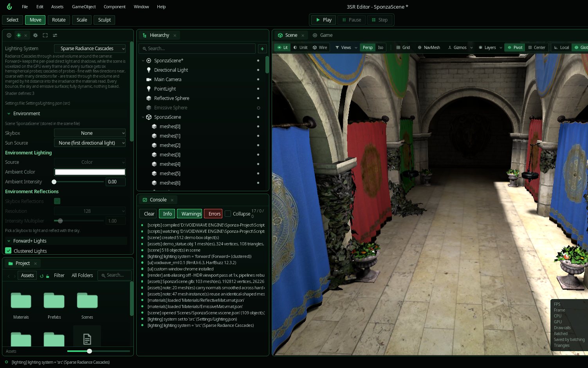Screen dimensions: 588x368
Task: Click the Clear console button
Action: pyautogui.click(x=149, y=214)
